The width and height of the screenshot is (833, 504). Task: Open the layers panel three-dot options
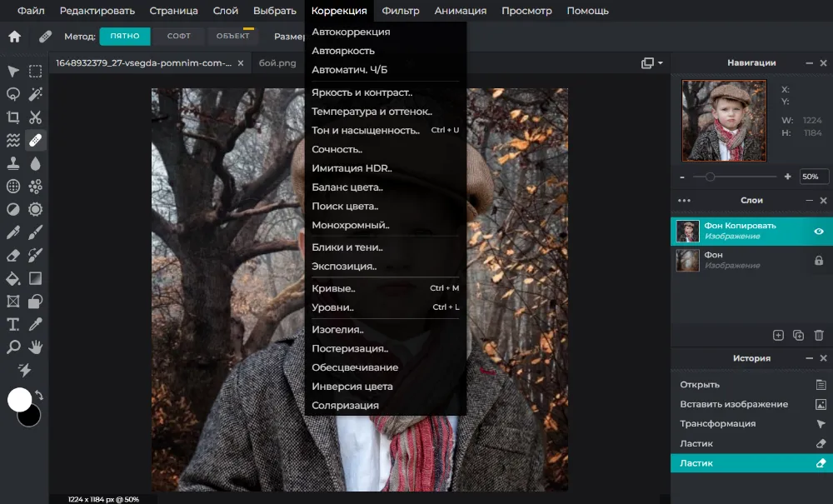[684, 201]
